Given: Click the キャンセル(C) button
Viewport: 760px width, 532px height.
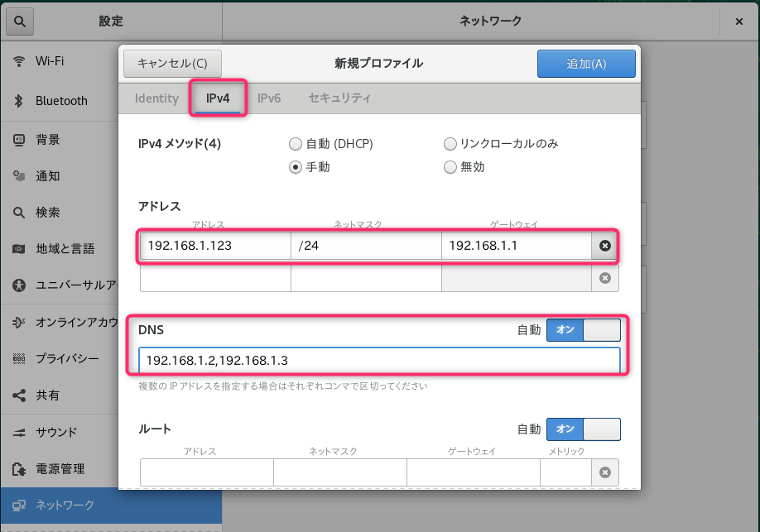Looking at the screenshot, I should (172, 64).
